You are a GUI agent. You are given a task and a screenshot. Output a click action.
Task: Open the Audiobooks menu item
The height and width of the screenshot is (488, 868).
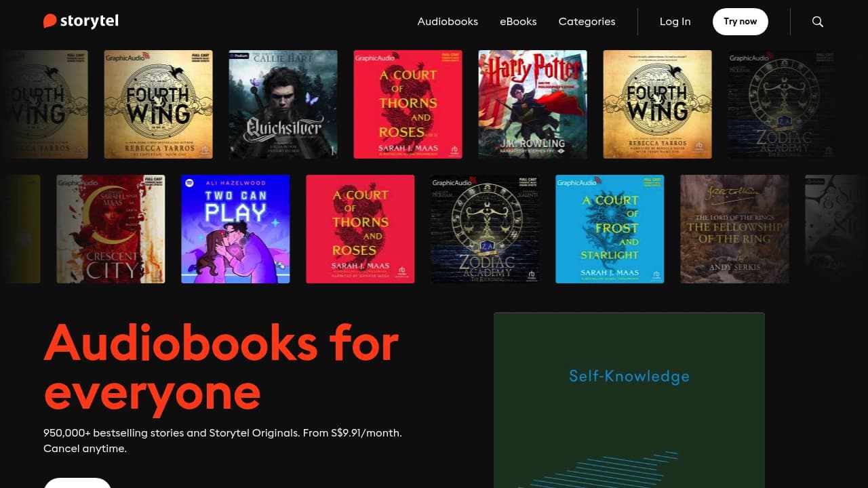[448, 22]
